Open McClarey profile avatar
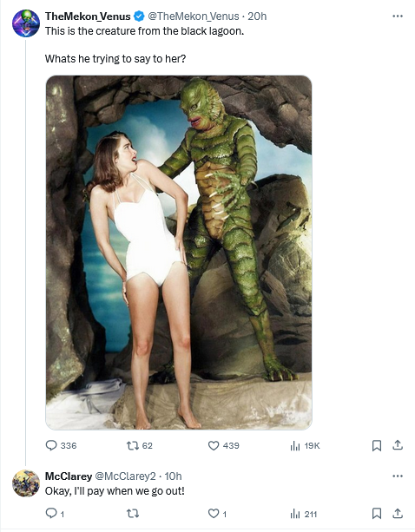The height and width of the screenshot is (532, 415). point(26,483)
